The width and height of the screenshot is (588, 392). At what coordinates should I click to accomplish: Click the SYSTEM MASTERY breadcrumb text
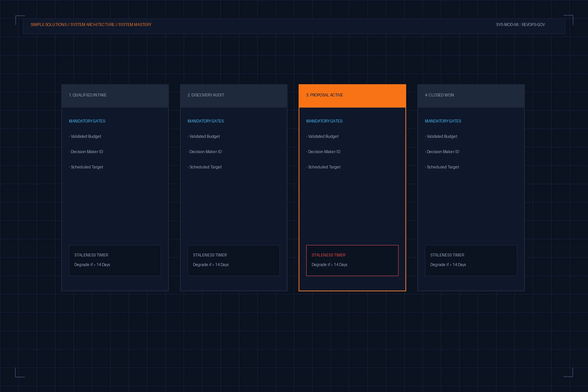pyautogui.click(x=135, y=24)
